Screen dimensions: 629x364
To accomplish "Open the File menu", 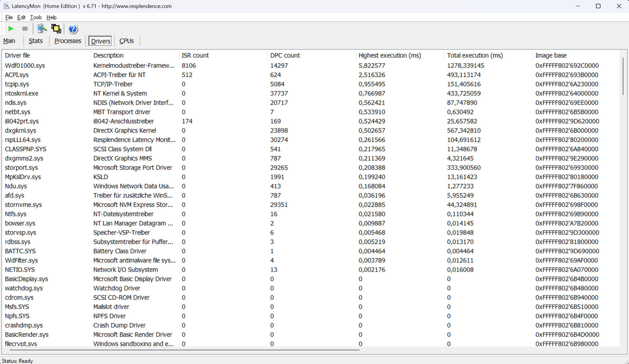I will 9,17.
